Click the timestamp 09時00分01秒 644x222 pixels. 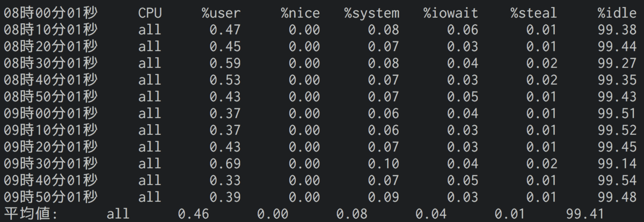click(50, 113)
